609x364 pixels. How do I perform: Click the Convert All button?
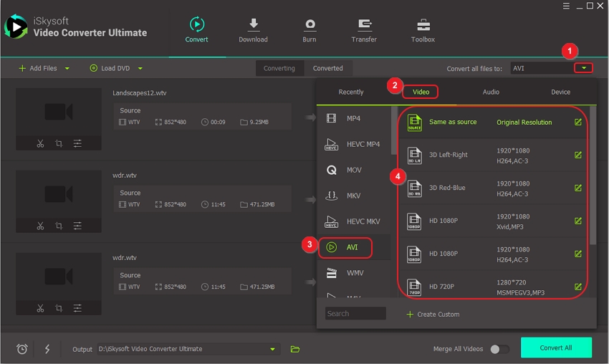[556, 348]
